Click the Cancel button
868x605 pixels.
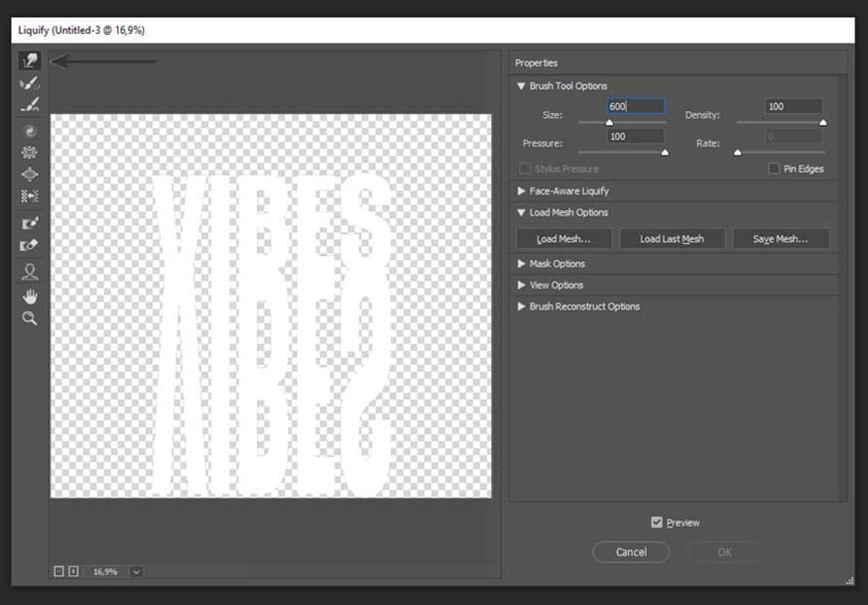(631, 551)
